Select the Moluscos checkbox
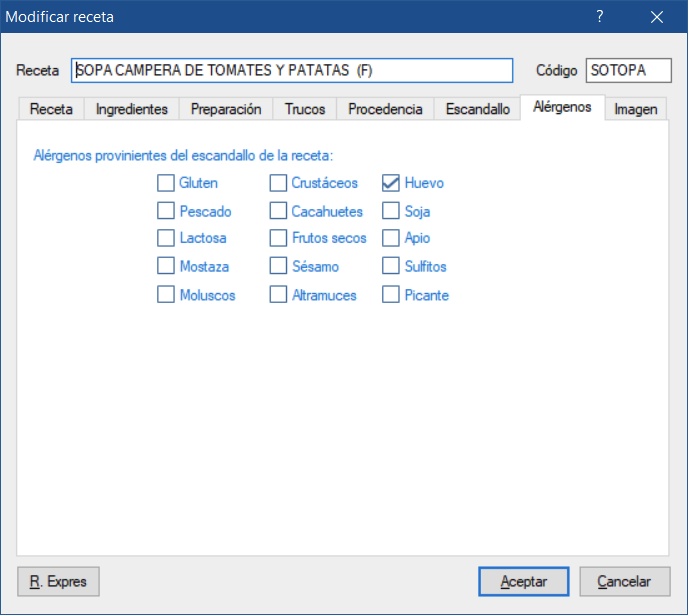Viewport: 688px width, 615px height. (166, 295)
